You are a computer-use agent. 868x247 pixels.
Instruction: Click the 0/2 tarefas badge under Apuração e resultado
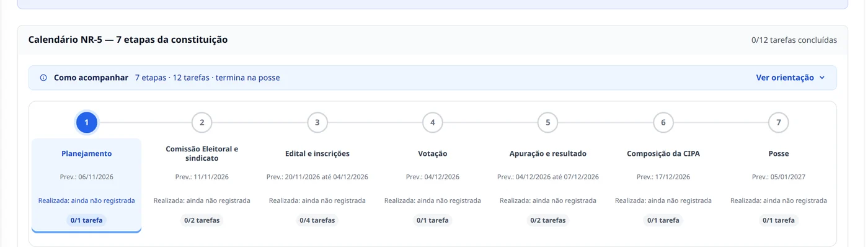[x=548, y=220]
